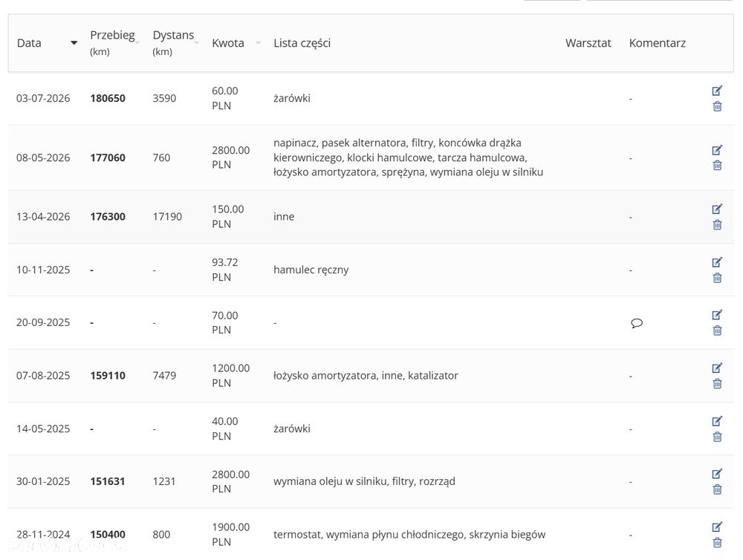The width and height of the screenshot is (743, 560).
Task: Edit the termostat 28-11-2024 entry
Action: 717,527
